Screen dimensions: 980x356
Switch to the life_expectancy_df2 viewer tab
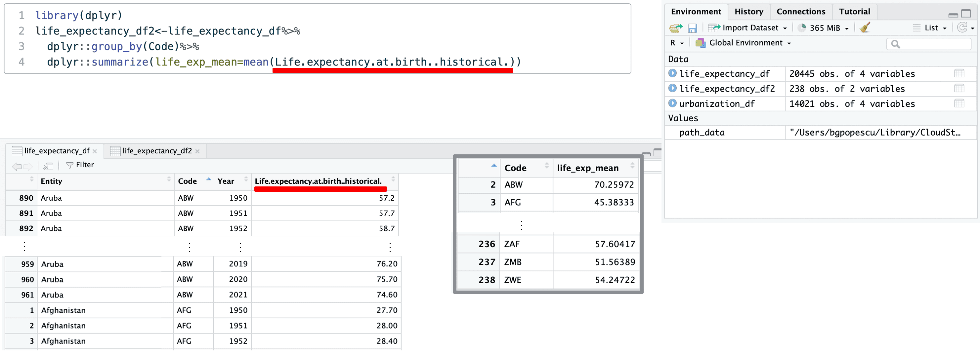click(x=156, y=151)
